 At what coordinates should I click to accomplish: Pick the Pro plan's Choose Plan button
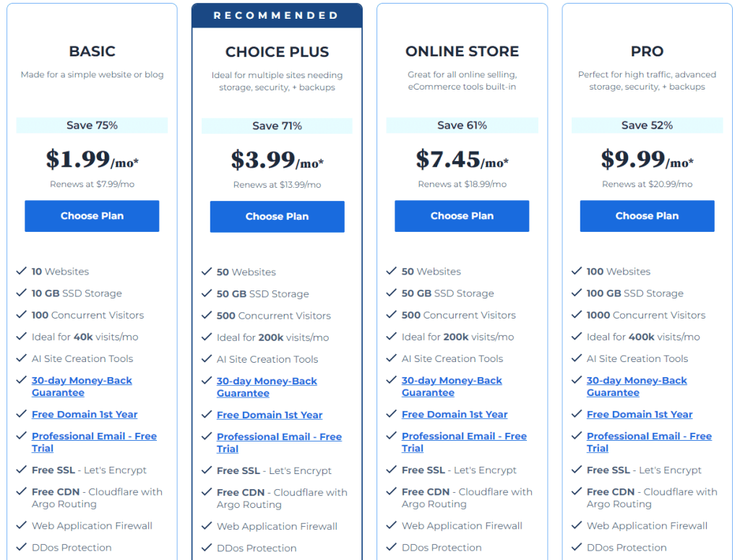[647, 216]
